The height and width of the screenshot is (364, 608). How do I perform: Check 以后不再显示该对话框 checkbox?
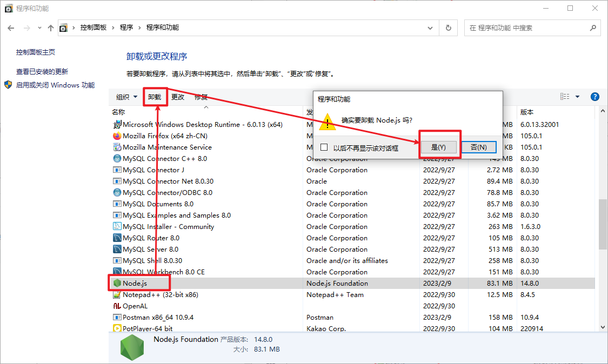pyautogui.click(x=324, y=147)
